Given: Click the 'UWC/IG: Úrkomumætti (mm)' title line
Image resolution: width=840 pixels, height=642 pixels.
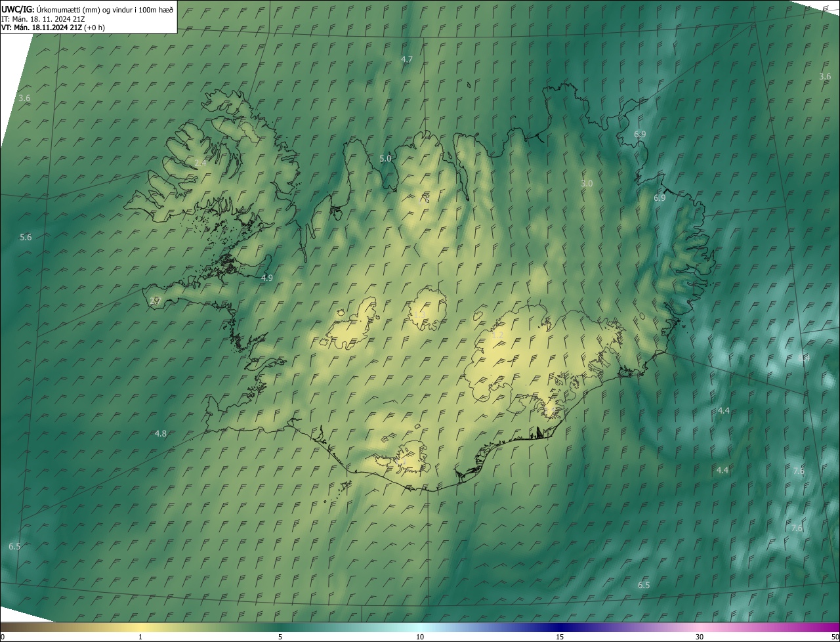Looking at the screenshot, I should [87, 9].
